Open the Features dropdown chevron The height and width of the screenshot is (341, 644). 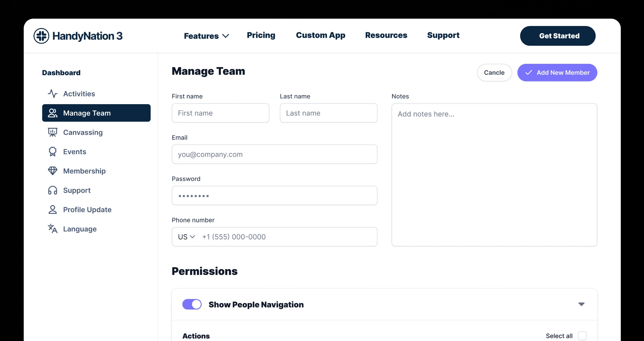point(226,36)
